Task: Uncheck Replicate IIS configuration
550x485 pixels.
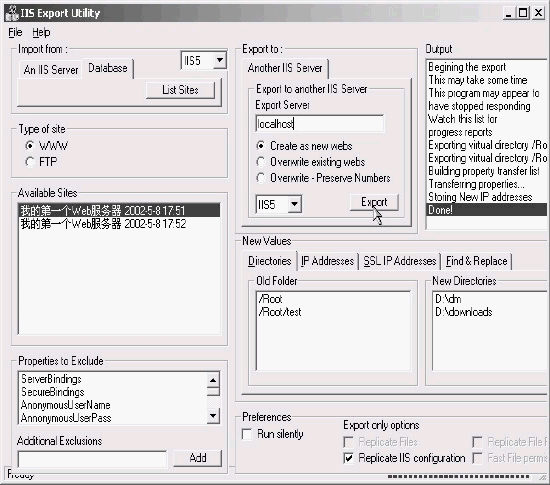Action: 348,458
